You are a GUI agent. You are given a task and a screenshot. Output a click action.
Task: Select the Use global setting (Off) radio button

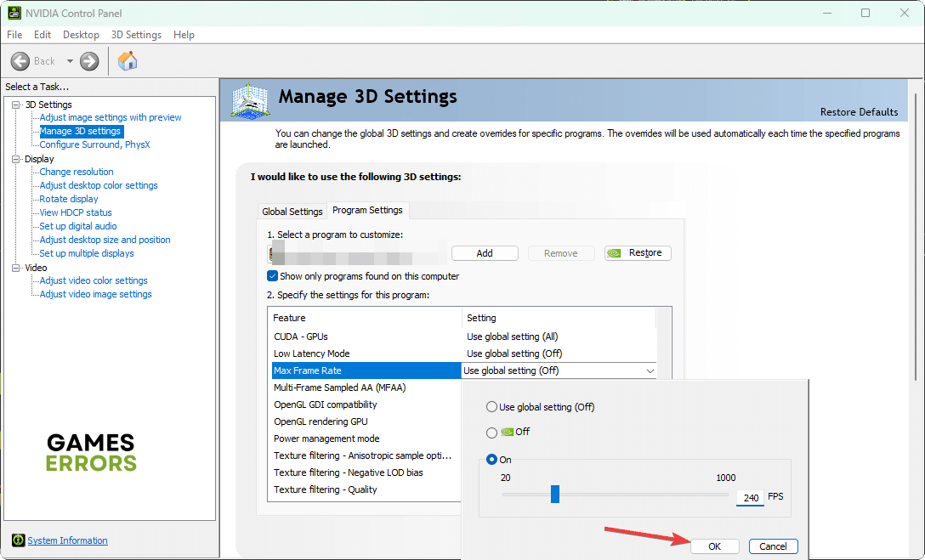(x=491, y=407)
